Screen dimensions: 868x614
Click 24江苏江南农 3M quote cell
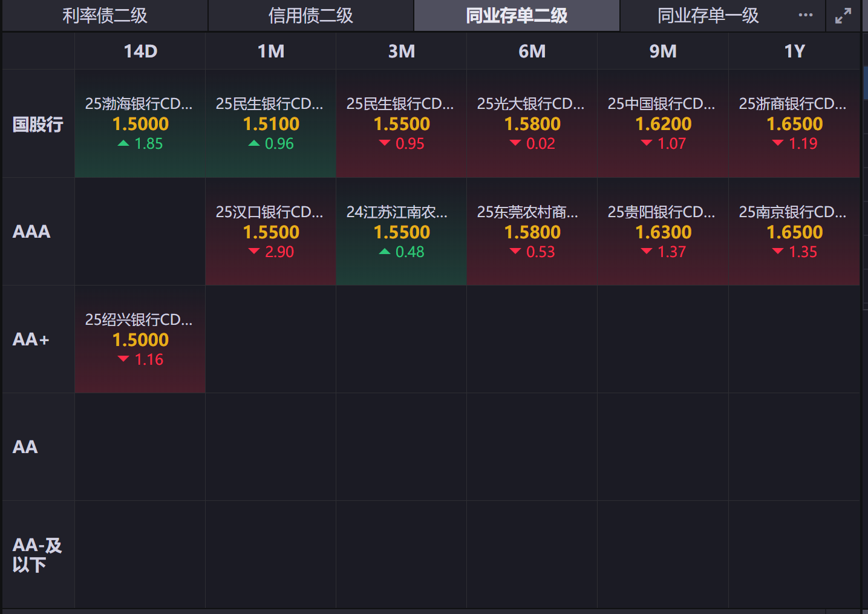401,232
